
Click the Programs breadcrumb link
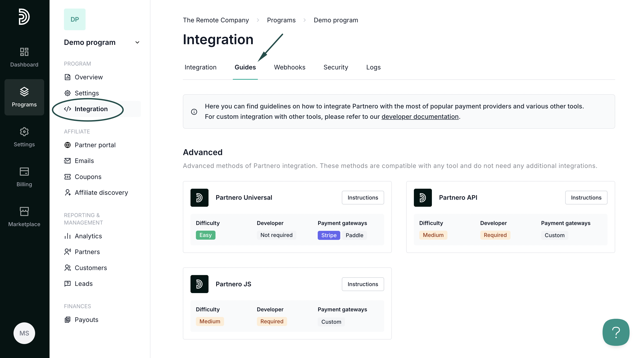pyautogui.click(x=281, y=20)
